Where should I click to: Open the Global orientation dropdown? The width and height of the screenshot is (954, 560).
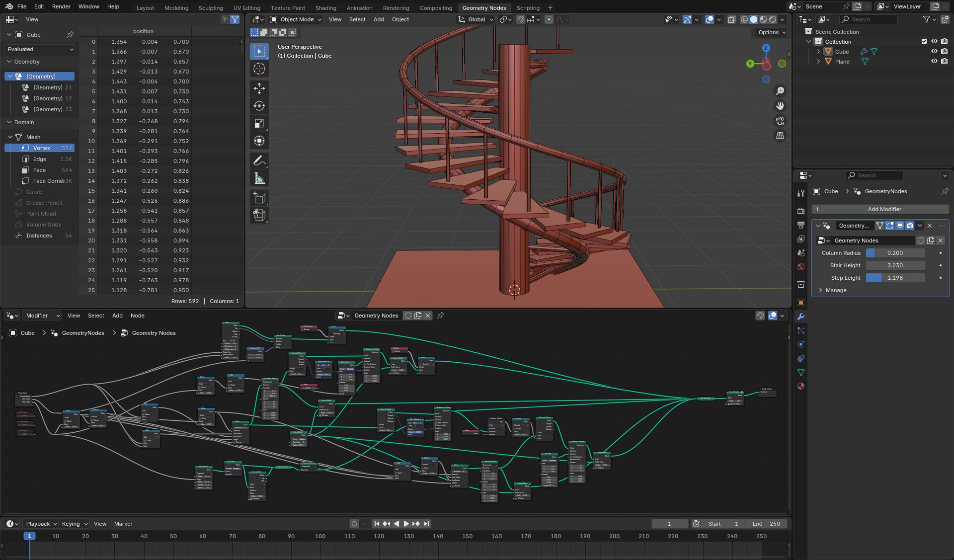pyautogui.click(x=476, y=19)
